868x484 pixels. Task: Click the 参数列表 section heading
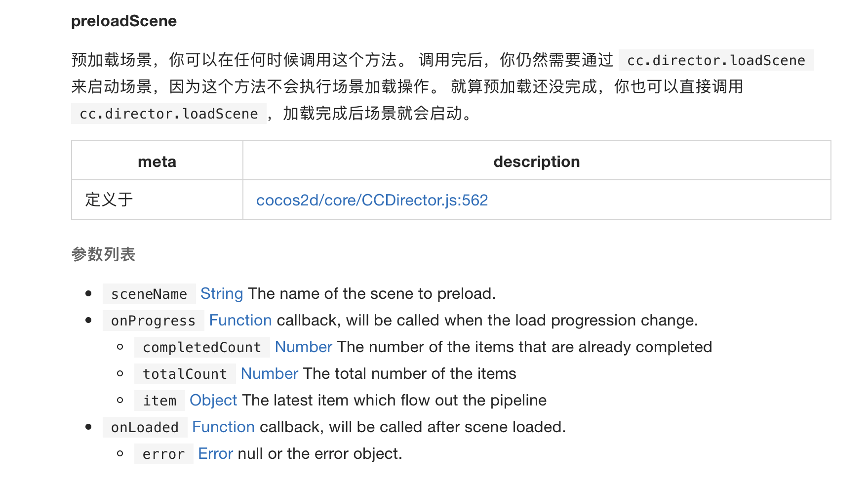point(103,254)
